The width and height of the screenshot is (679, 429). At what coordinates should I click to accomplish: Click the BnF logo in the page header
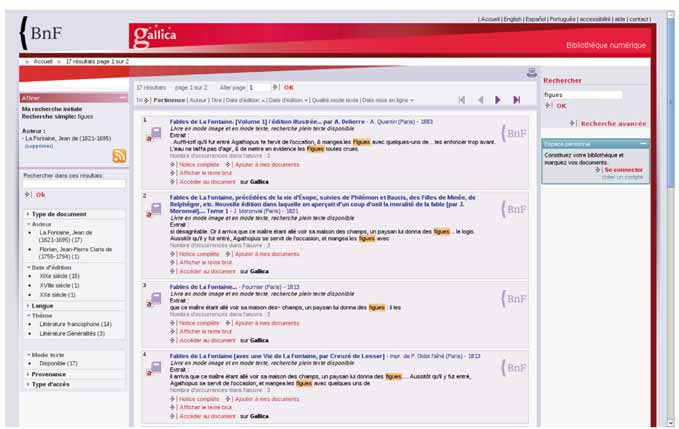click(41, 33)
